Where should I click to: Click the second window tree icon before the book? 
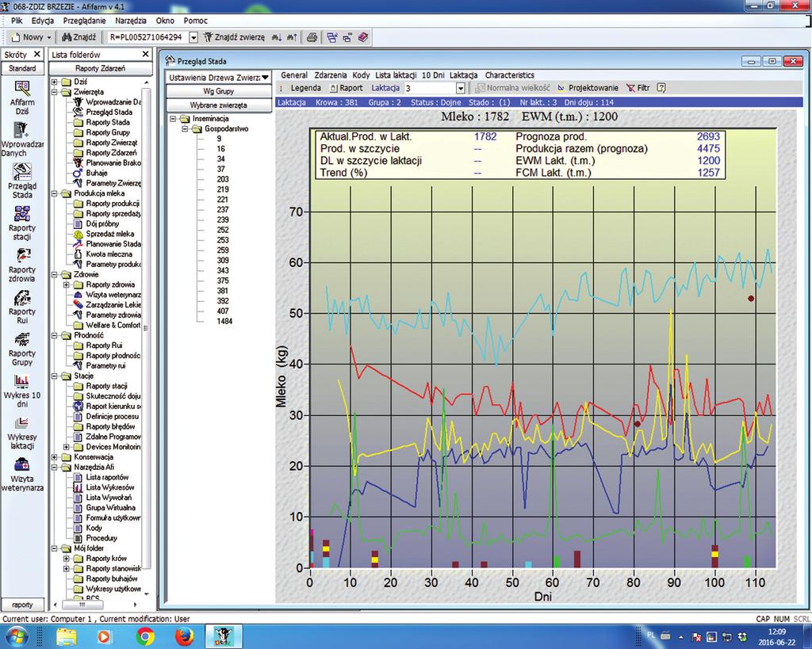pyautogui.click(x=347, y=37)
